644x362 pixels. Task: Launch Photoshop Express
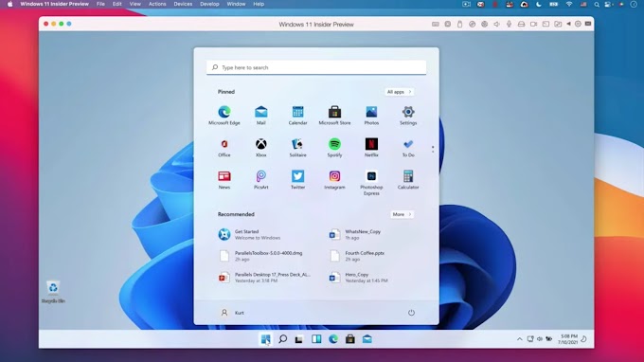click(371, 183)
